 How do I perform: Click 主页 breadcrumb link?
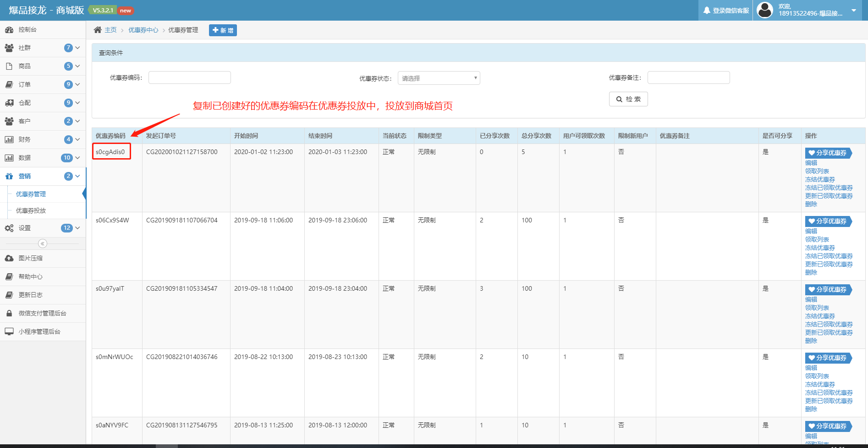[x=110, y=30]
